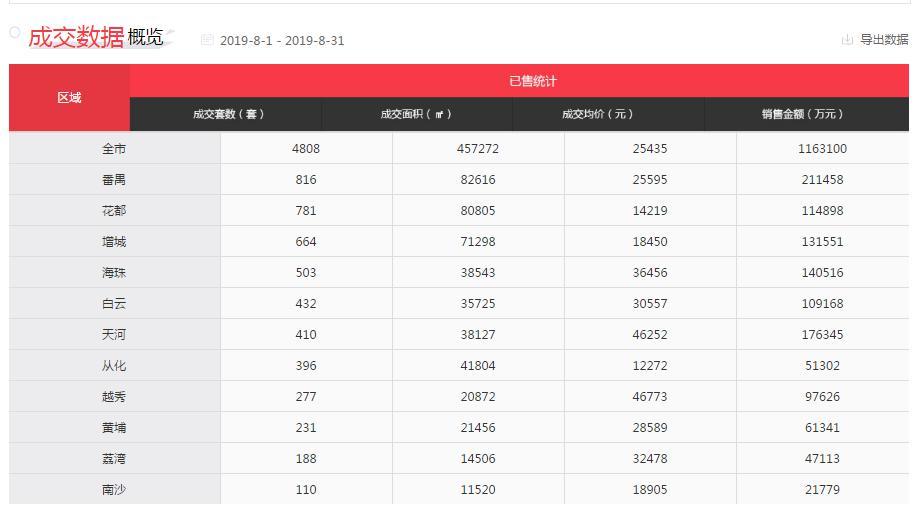
Task: Click the calendar icon beside the date range
Action: coord(207,40)
